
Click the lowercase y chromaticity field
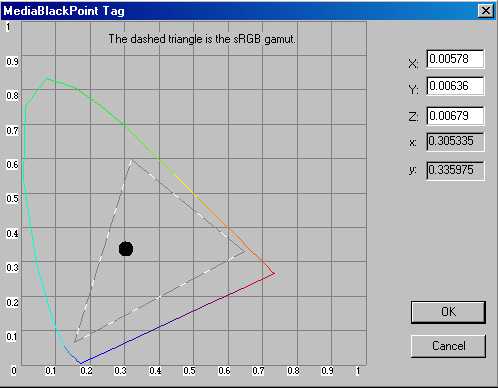click(455, 170)
